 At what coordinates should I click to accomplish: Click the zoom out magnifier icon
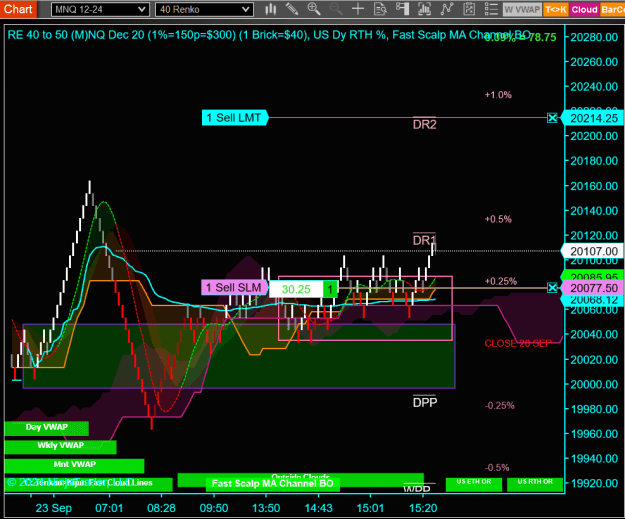336,9
